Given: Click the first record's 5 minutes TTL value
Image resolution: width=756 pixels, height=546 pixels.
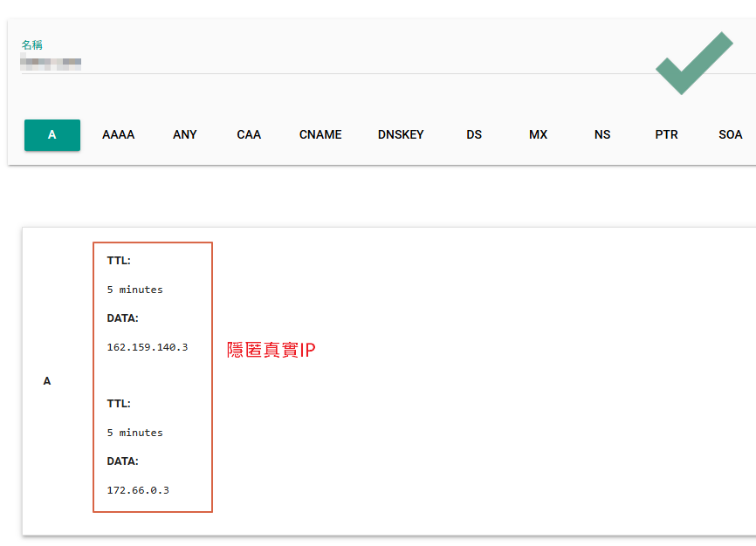Looking at the screenshot, I should click(x=134, y=290).
